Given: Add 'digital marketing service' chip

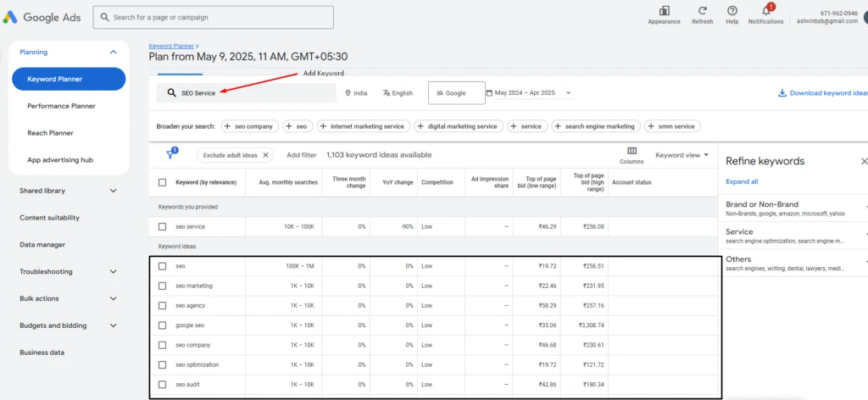Looking at the screenshot, I should pyautogui.click(x=459, y=126).
